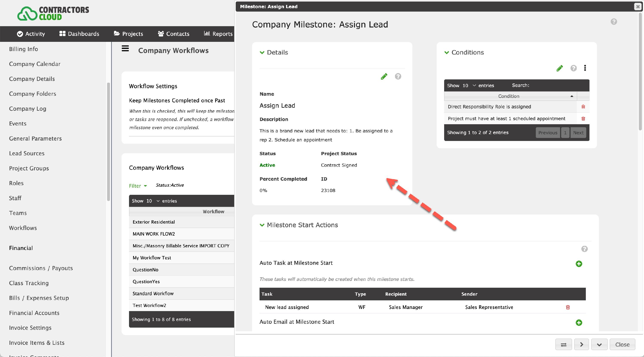644x357 pixels.
Task: Open Staff settings
Action: [15, 198]
